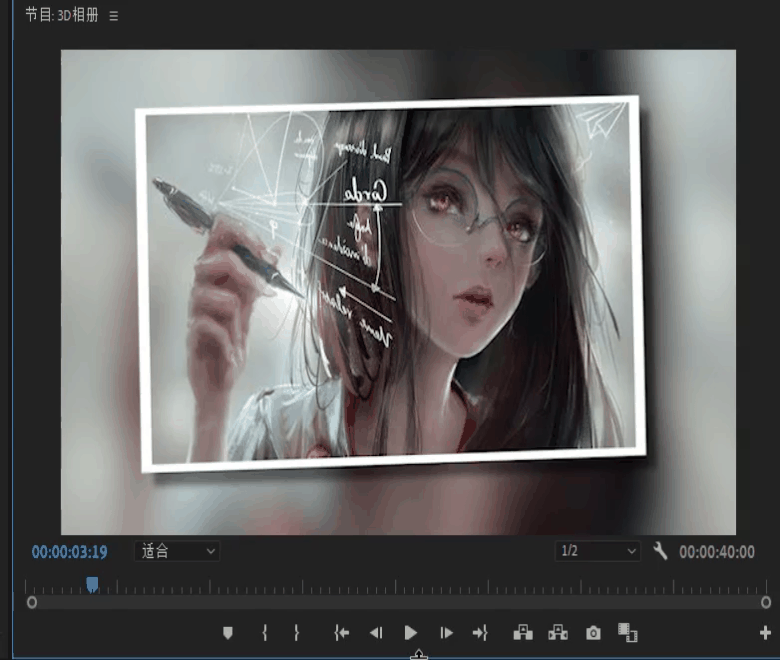Open the 1/2 playback resolution dropdown
The height and width of the screenshot is (660, 780).
coord(597,551)
